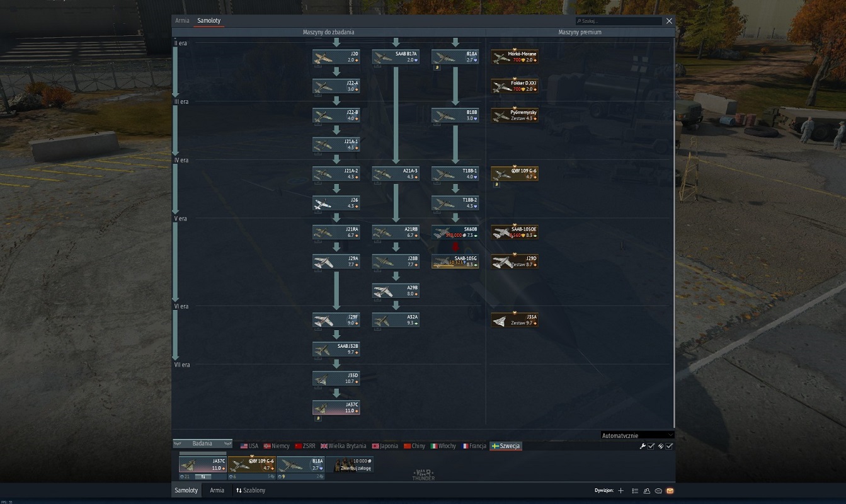846x504 pixels.
Task: Open the mail envelope icon
Action: (x=670, y=491)
